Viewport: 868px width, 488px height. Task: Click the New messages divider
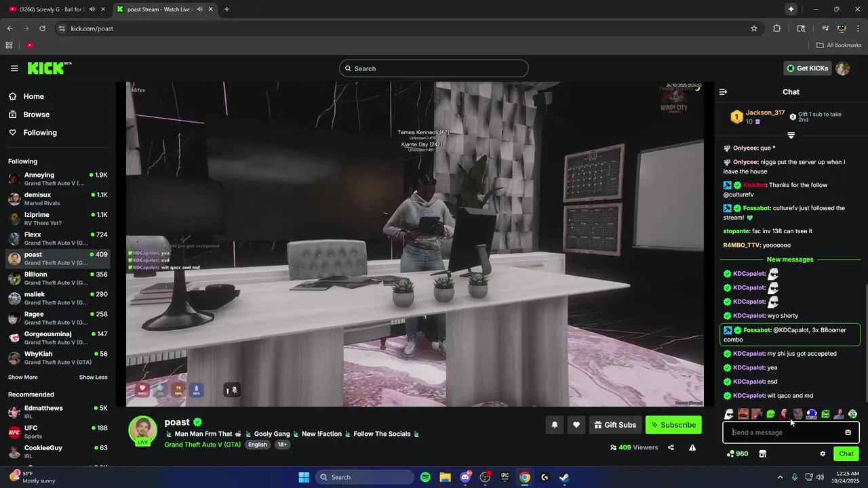tap(790, 260)
